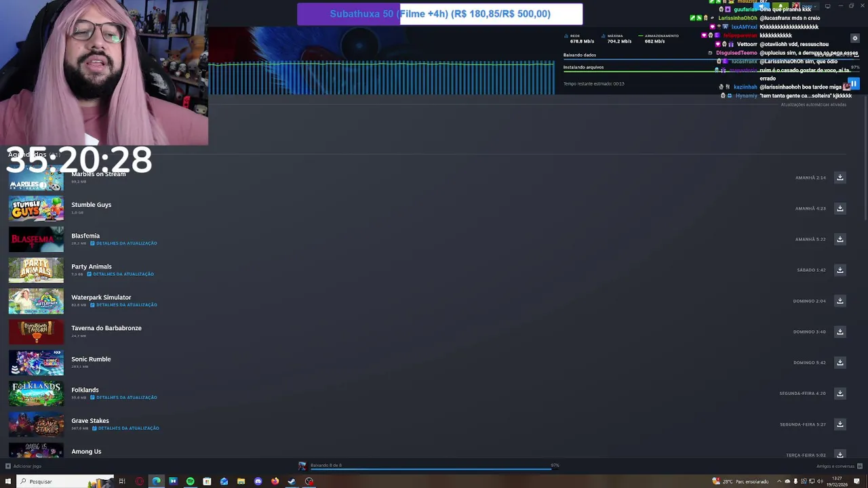Open Grave Stakes update details
The width and height of the screenshot is (868, 488).
point(125,428)
